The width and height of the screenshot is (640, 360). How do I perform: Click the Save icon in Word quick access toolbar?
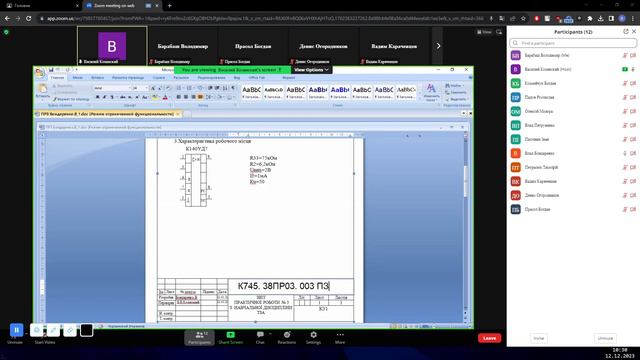(51, 70)
